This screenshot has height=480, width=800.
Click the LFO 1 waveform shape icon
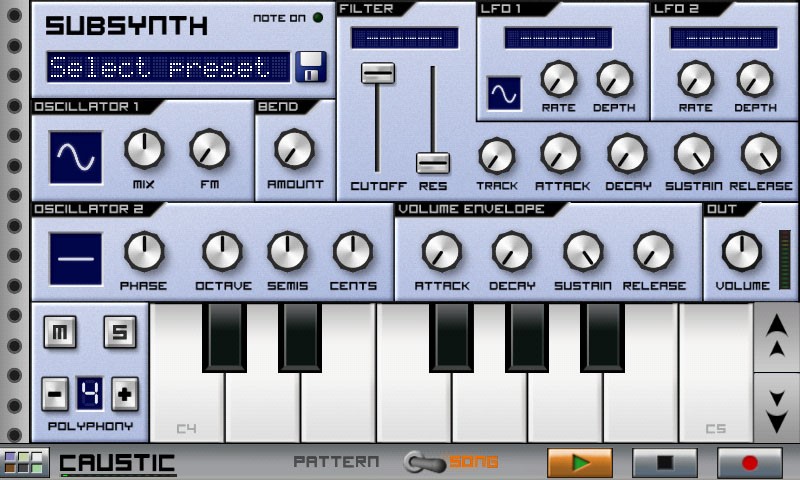(x=504, y=93)
